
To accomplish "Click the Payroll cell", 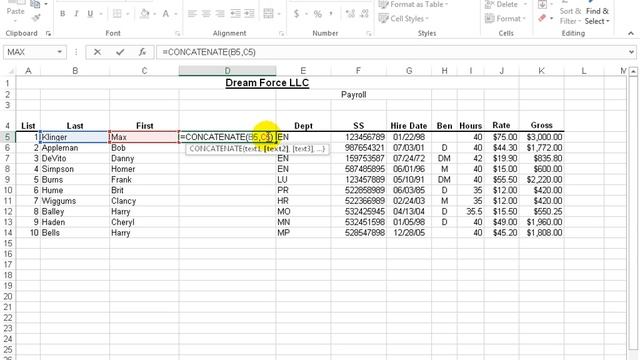I will (353, 95).
